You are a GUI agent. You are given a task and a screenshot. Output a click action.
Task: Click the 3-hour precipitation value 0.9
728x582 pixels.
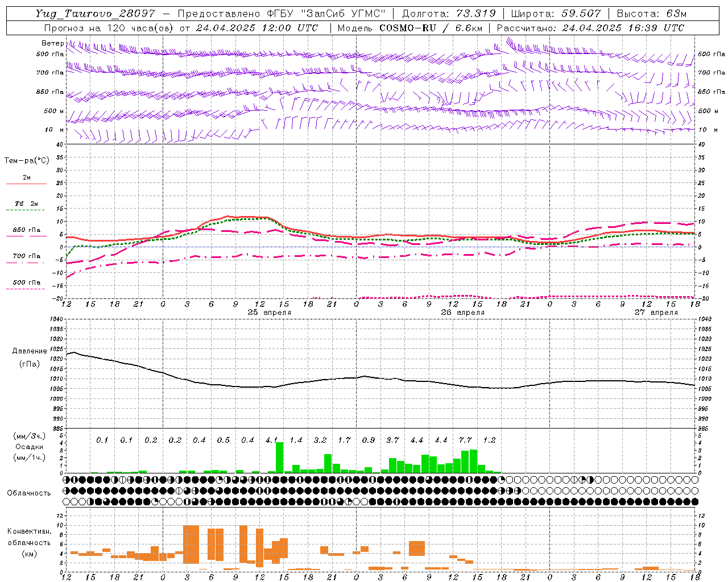pyautogui.click(x=369, y=440)
